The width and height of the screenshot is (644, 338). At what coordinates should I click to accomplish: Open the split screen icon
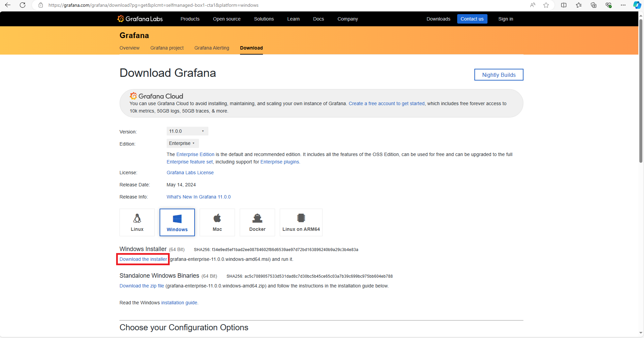coord(564,5)
